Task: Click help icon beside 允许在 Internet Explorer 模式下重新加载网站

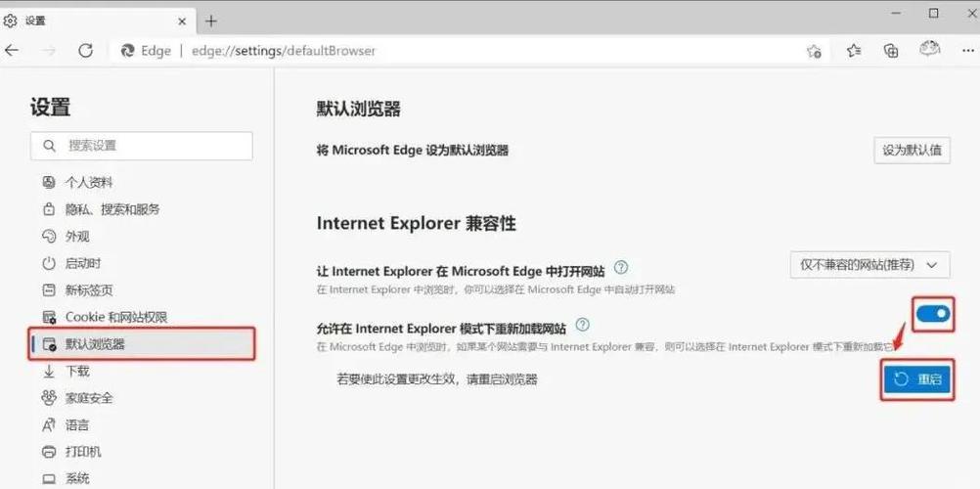Action: pos(582,325)
